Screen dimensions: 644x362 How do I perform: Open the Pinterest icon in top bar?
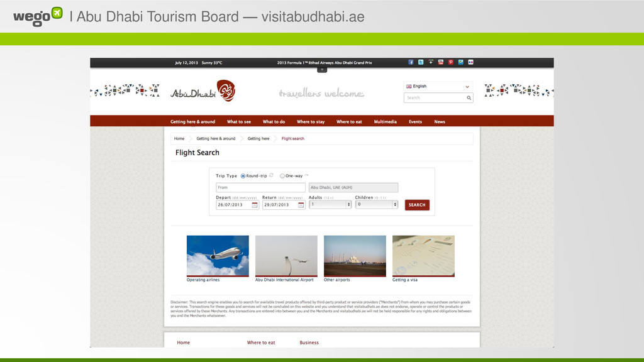(450, 62)
